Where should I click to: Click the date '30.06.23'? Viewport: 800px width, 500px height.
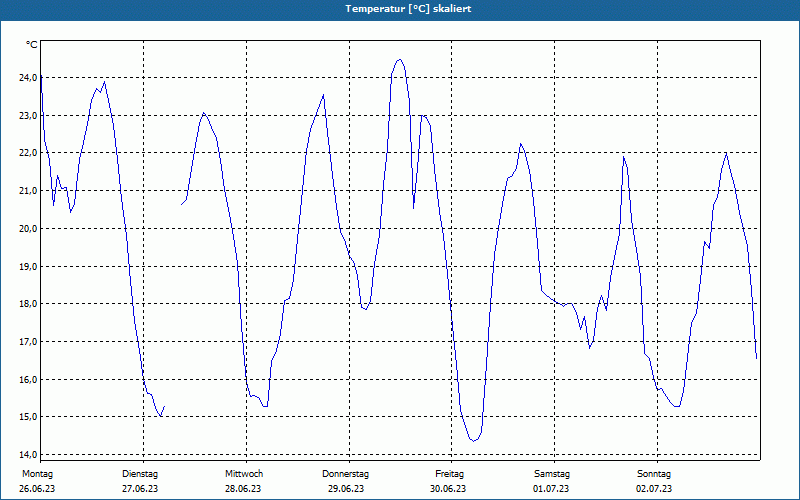448,489
